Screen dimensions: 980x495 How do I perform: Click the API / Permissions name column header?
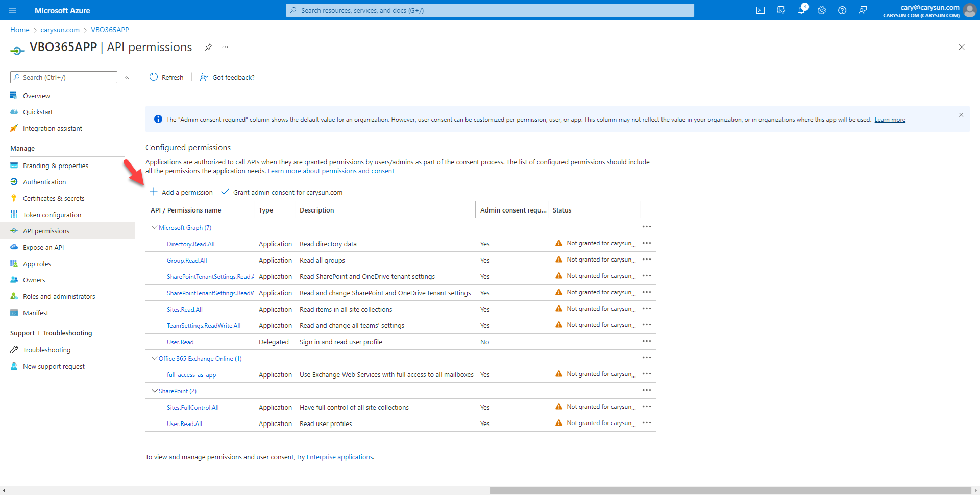(186, 210)
